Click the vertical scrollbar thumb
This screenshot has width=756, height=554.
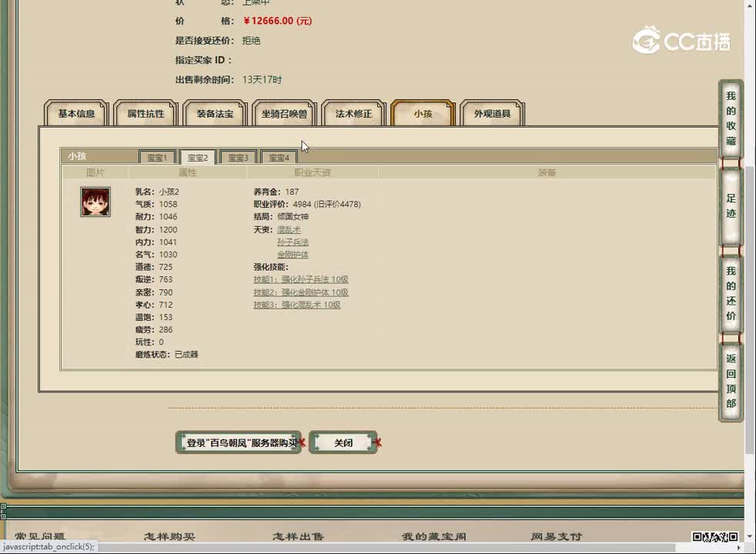[750, 310]
